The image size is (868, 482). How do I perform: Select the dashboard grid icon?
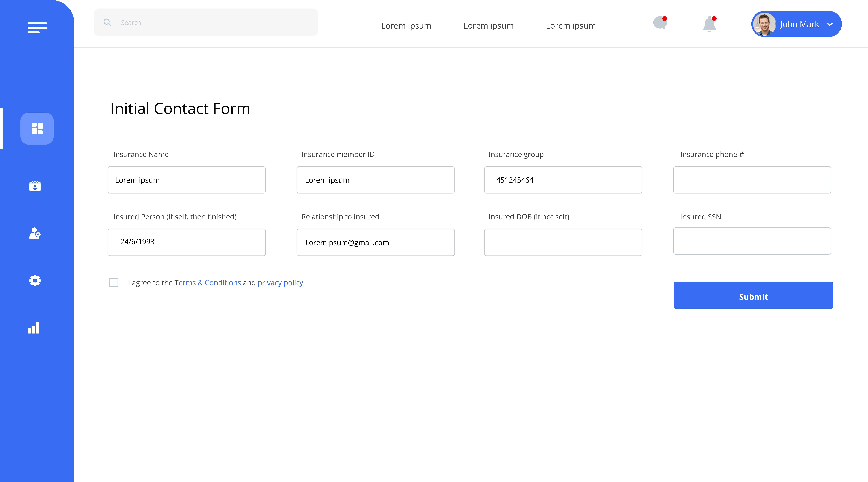click(37, 128)
